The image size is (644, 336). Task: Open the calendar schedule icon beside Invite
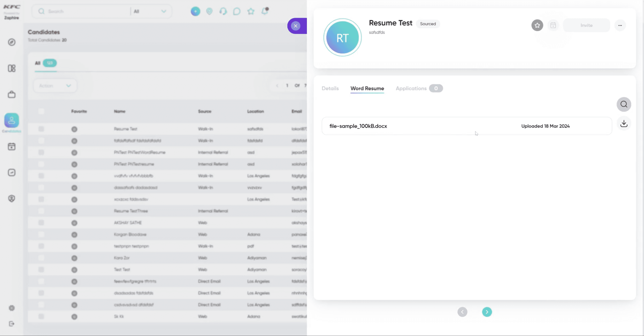tap(553, 25)
